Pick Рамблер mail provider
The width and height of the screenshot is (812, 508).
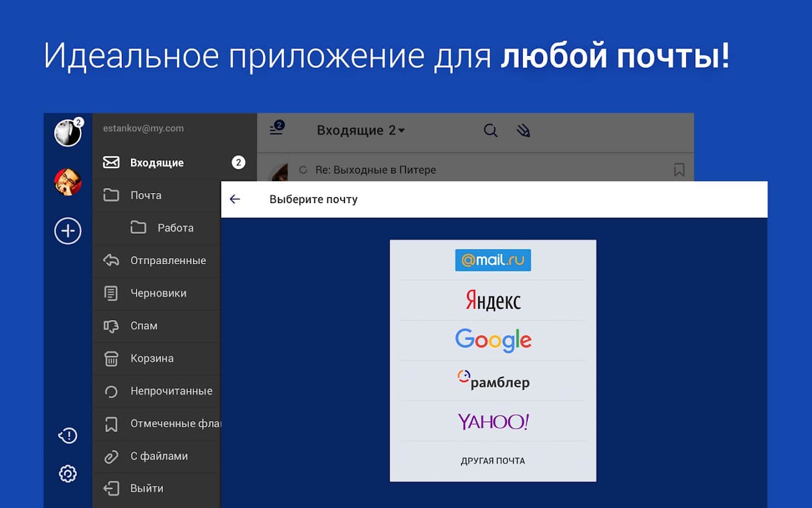pos(493,381)
